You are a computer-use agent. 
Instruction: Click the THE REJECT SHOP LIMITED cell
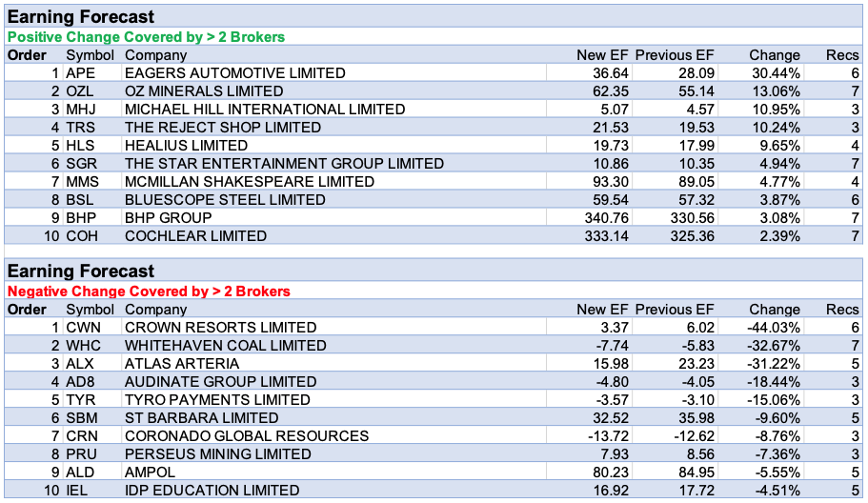tap(222, 128)
